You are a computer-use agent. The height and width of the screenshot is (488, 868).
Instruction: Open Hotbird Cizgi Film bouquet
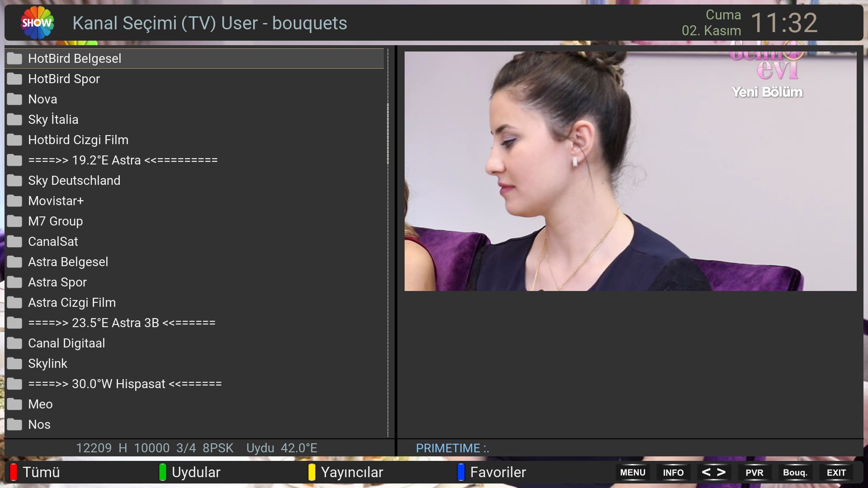pos(194,140)
